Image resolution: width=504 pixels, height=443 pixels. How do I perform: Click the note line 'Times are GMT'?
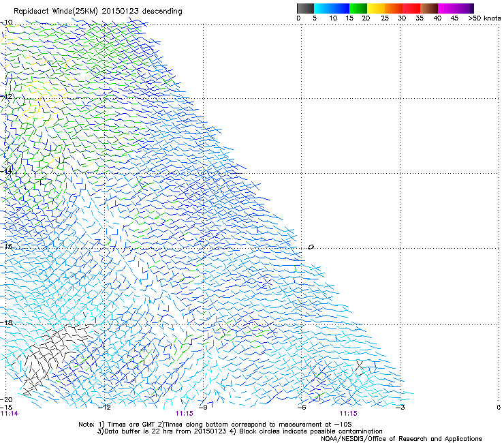131,425
